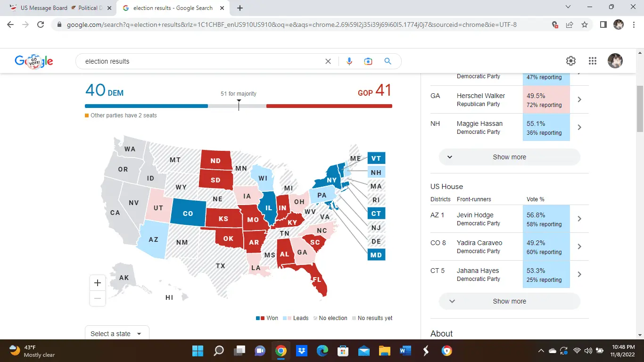644x362 pixels.
Task: Reload the current page
Action: [x=41, y=25]
